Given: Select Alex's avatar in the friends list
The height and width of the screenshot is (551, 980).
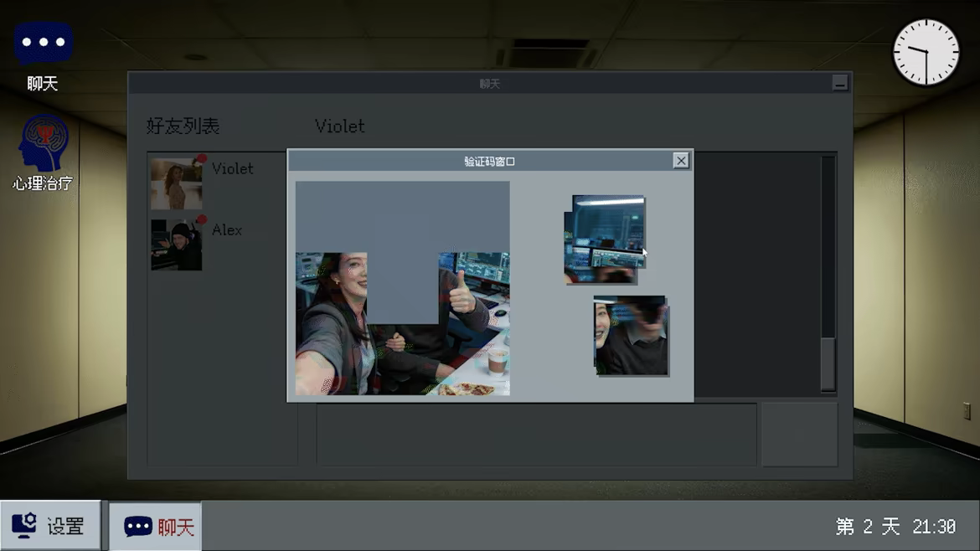Looking at the screenshot, I should [x=176, y=245].
